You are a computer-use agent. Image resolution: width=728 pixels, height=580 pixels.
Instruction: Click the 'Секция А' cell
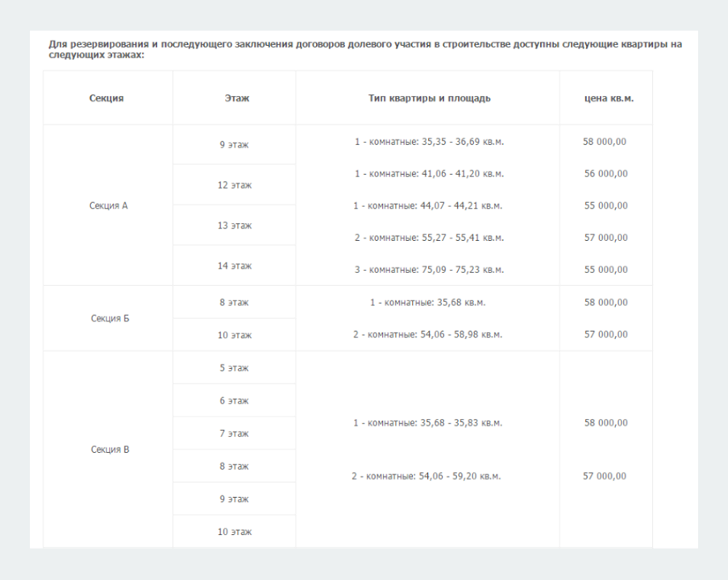click(108, 205)
